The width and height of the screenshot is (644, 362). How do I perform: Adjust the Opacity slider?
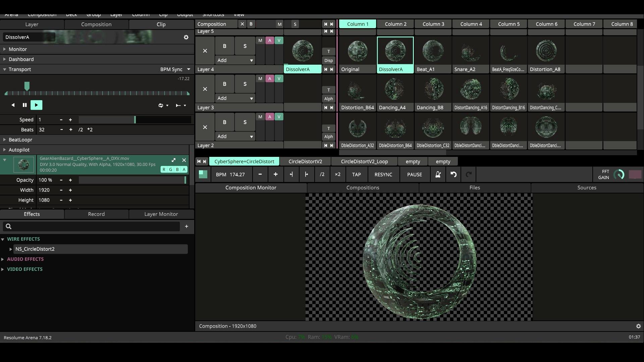(x=132, y=180)
